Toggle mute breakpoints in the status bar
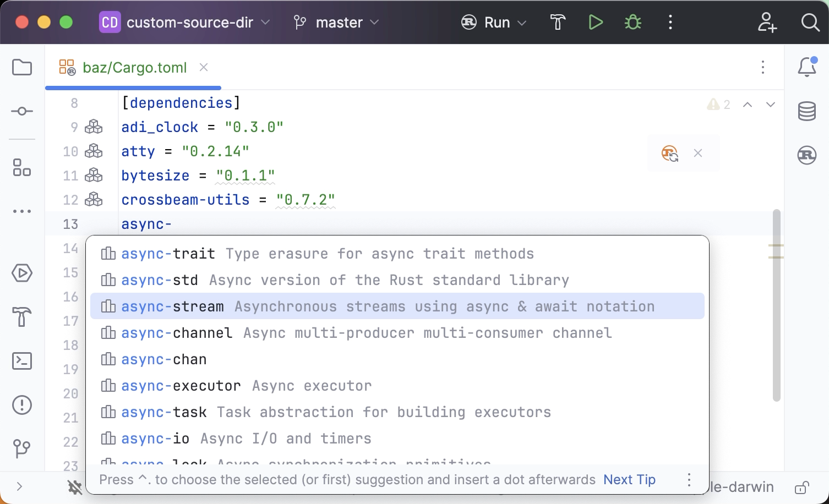Viewport: 829px width, 504px height. pos(75,487)
